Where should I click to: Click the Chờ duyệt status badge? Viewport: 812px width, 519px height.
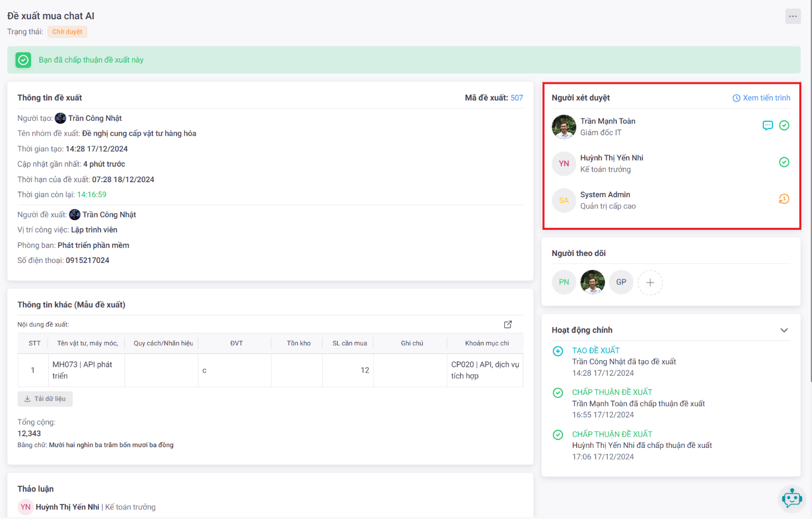point(67,32)
